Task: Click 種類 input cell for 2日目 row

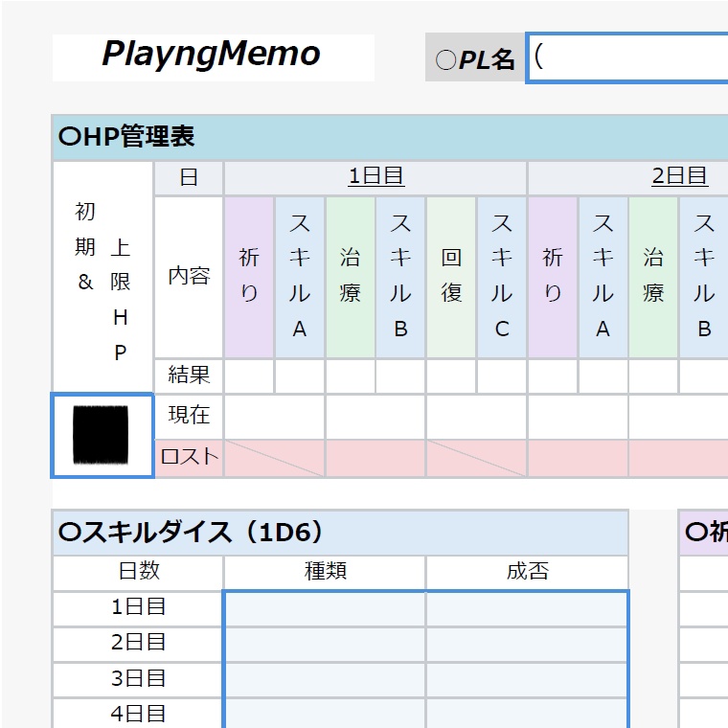Action: coord(325,645)
